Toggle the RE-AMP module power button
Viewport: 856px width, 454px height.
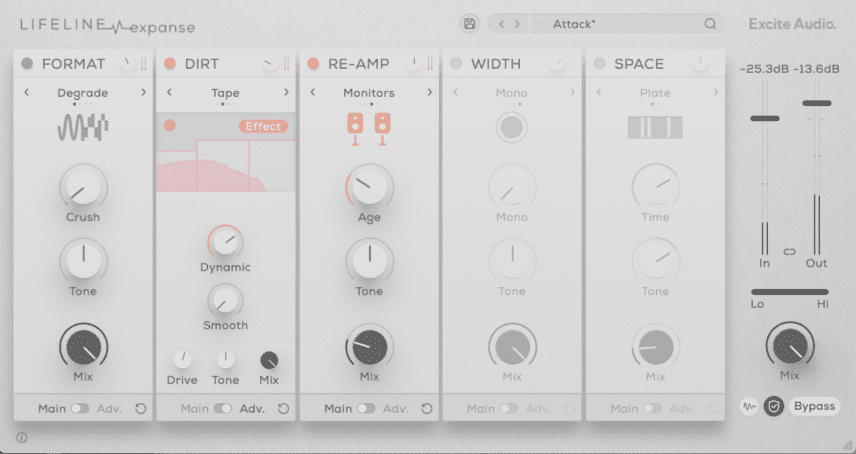click(313, 63)
